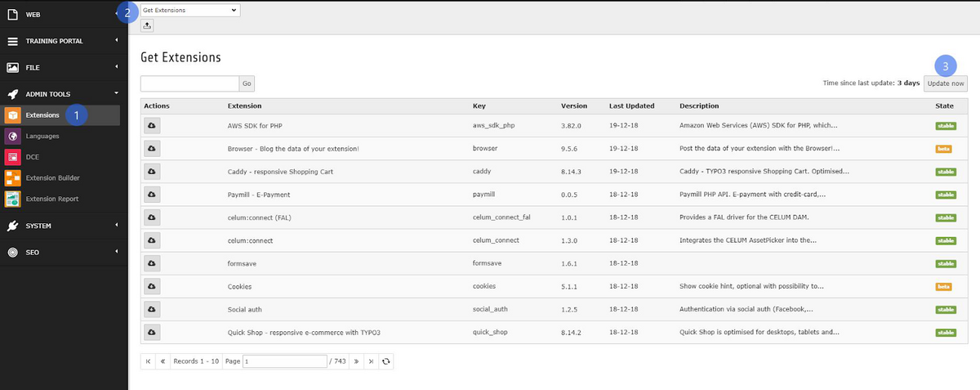Click the extension search input field

(189, 83)
